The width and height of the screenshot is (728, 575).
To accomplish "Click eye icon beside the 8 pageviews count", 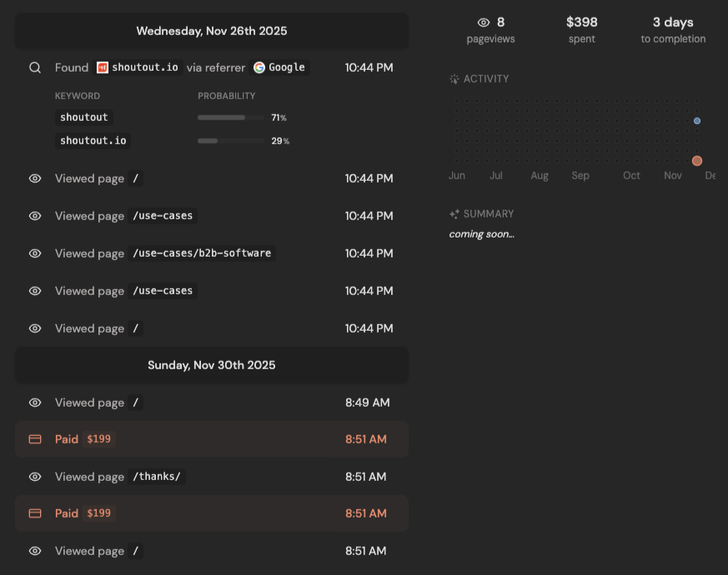I will [x=484, y=22].
